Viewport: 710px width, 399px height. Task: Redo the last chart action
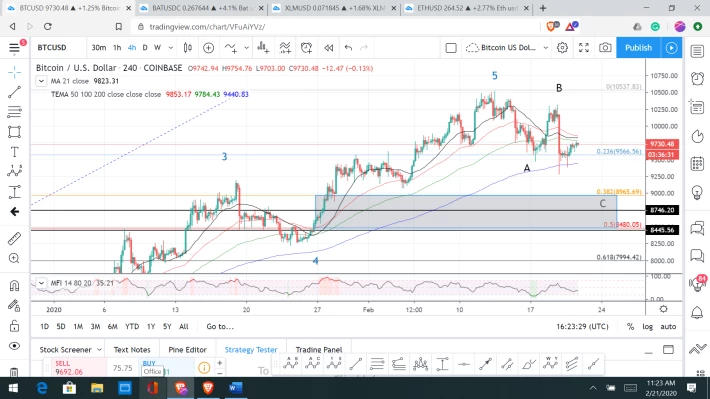pos(364,48)
